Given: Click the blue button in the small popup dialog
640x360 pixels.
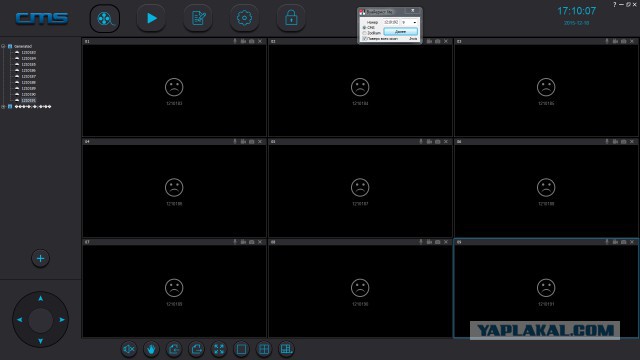Looking at the screenshot, I should coord(400,31).
